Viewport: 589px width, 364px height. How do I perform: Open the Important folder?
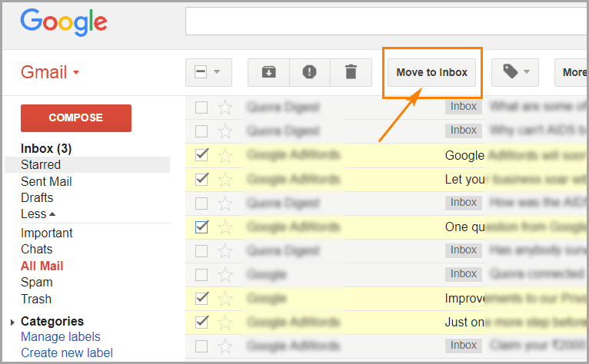point(47,233)
